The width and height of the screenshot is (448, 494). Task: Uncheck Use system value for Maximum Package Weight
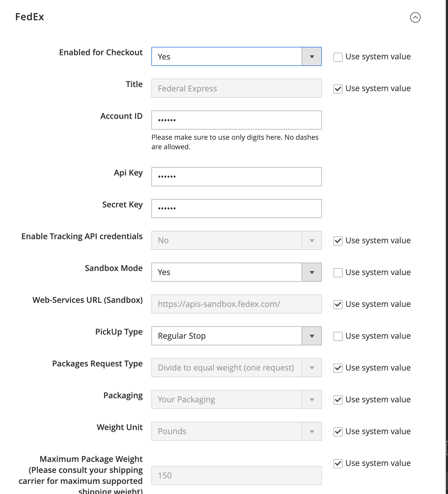338,464
